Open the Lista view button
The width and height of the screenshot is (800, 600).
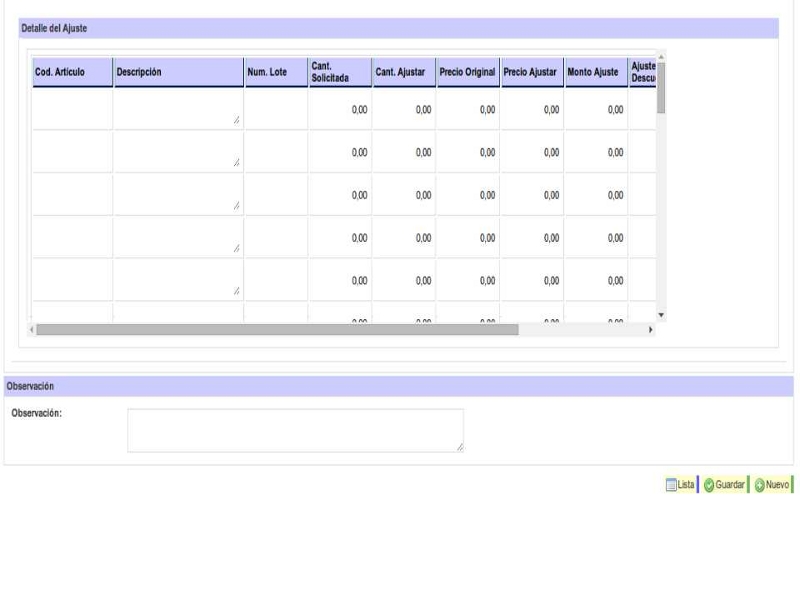click(679, 485)
